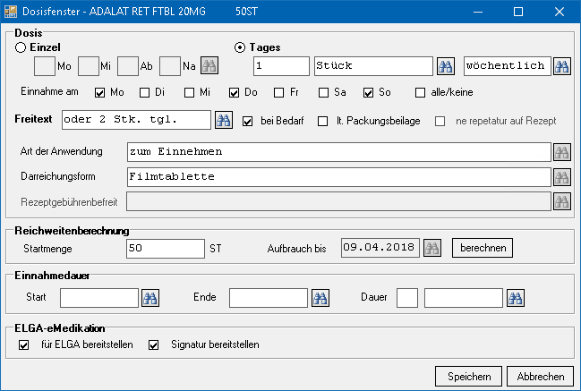The height and width of the screenshot is (391, 581).
Task: Open binoculars lookup beside Stück unit field
Action: point(446,66)
